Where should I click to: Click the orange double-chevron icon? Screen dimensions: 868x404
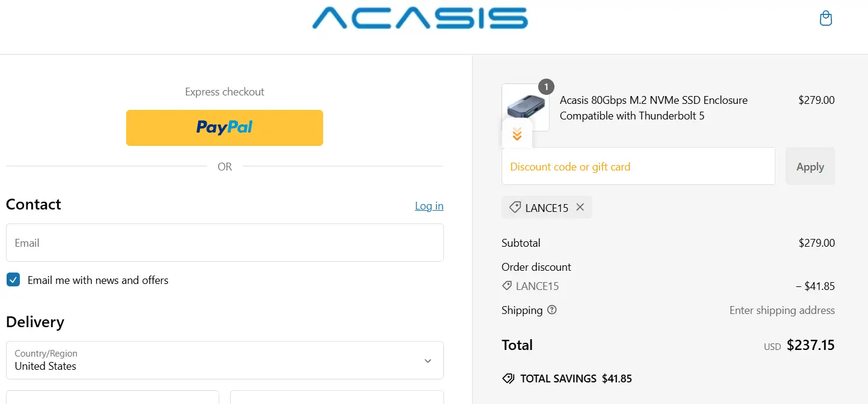click(x=517, y=134)
